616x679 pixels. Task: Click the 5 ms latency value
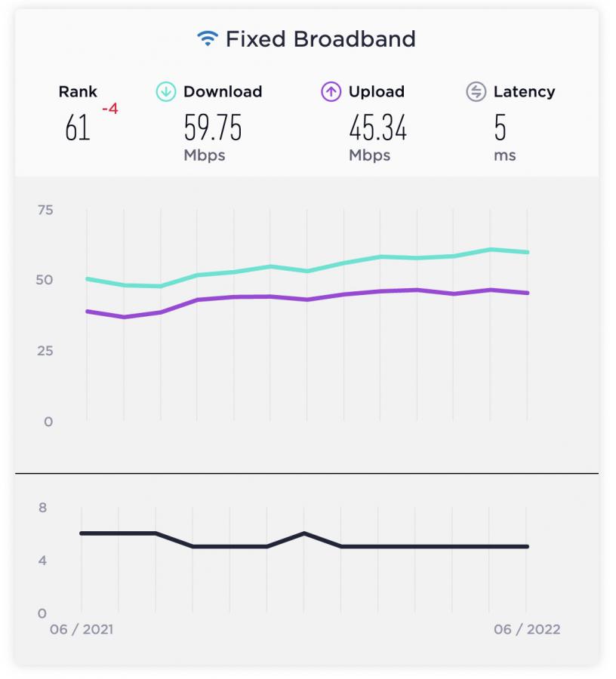coord(500,128)
